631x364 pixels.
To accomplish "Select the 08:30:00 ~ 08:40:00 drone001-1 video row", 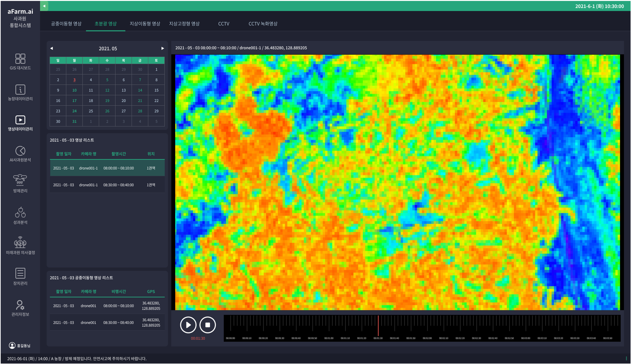I will click(107, 185).
